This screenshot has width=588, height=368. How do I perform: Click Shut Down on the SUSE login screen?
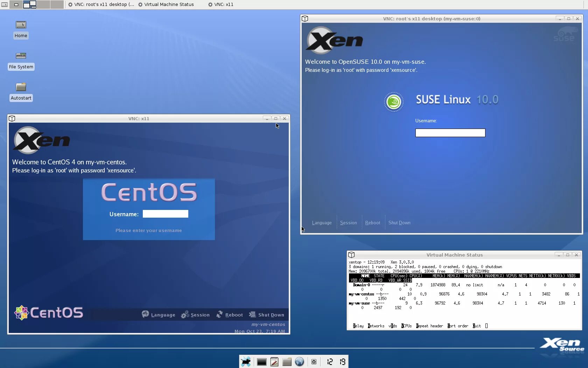click(399, 223)
